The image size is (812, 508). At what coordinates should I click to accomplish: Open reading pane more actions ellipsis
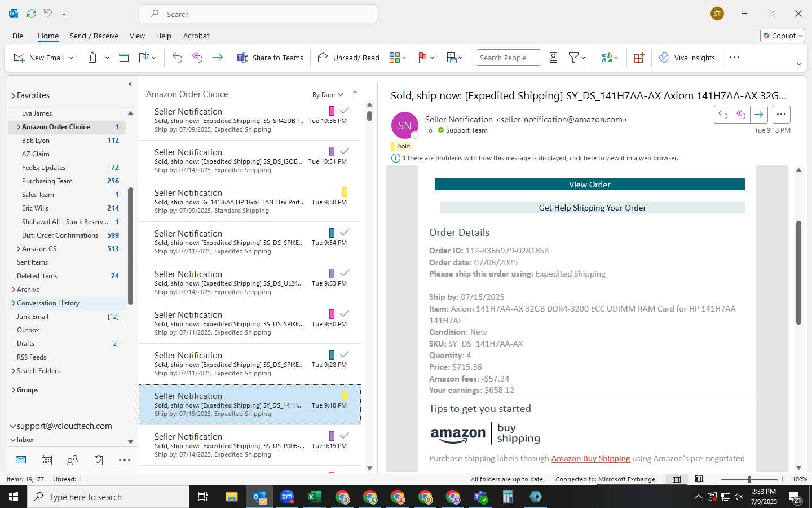[781, 115]
